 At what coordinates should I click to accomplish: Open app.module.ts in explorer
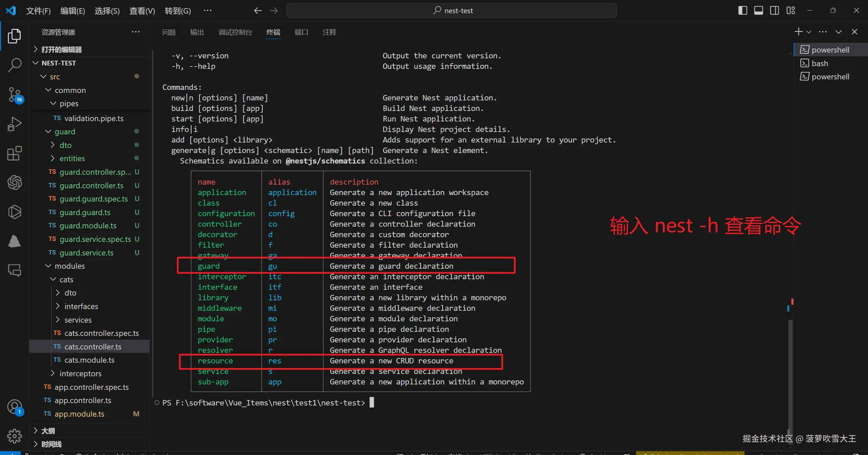(79, 414)
